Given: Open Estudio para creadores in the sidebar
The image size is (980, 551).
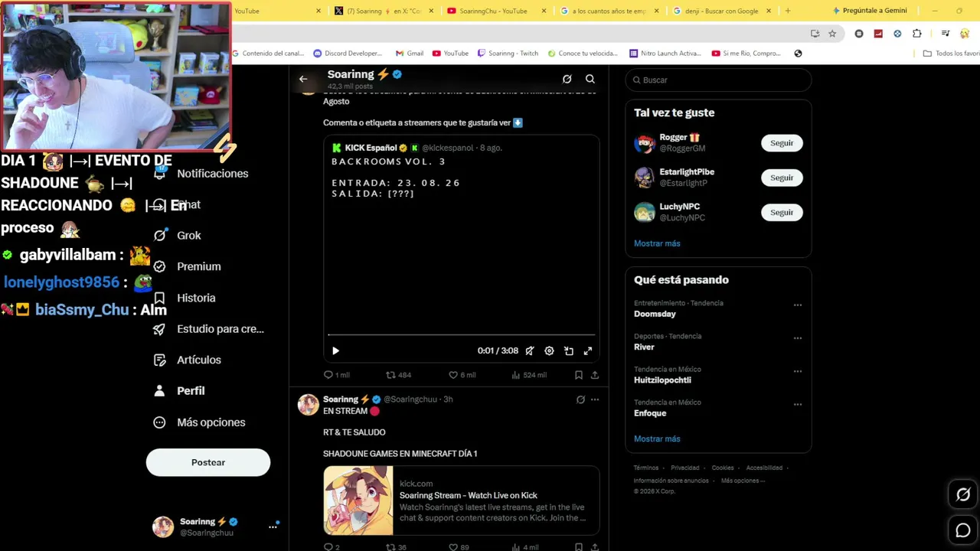Looking at the screenshot, I should (209, 329).
